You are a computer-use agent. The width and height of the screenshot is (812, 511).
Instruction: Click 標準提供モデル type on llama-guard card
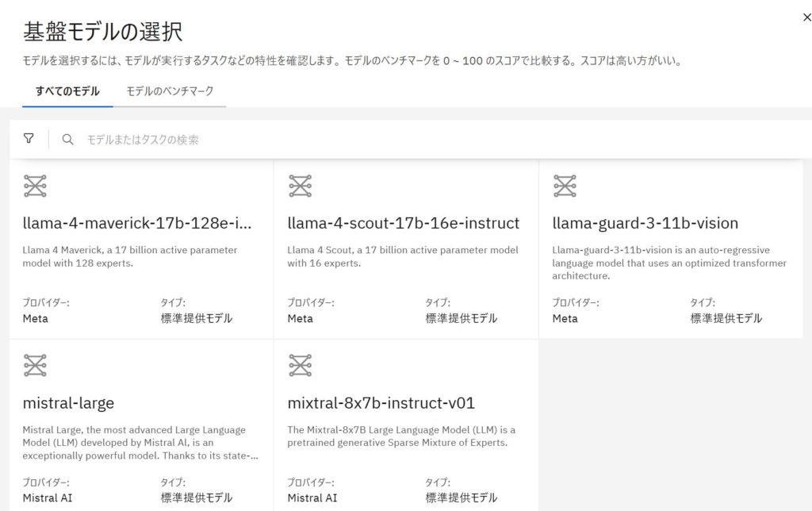click(726, 319)
